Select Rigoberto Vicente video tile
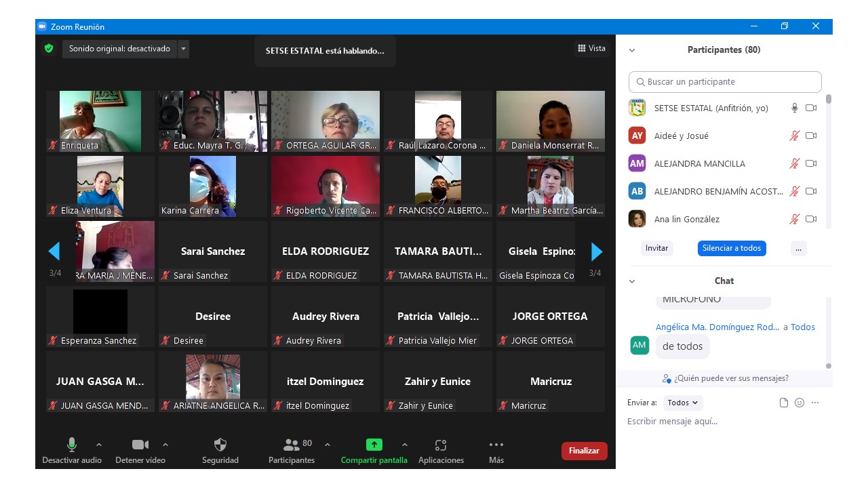The height and width of the screenshot is (488, 868). point(325,186)
